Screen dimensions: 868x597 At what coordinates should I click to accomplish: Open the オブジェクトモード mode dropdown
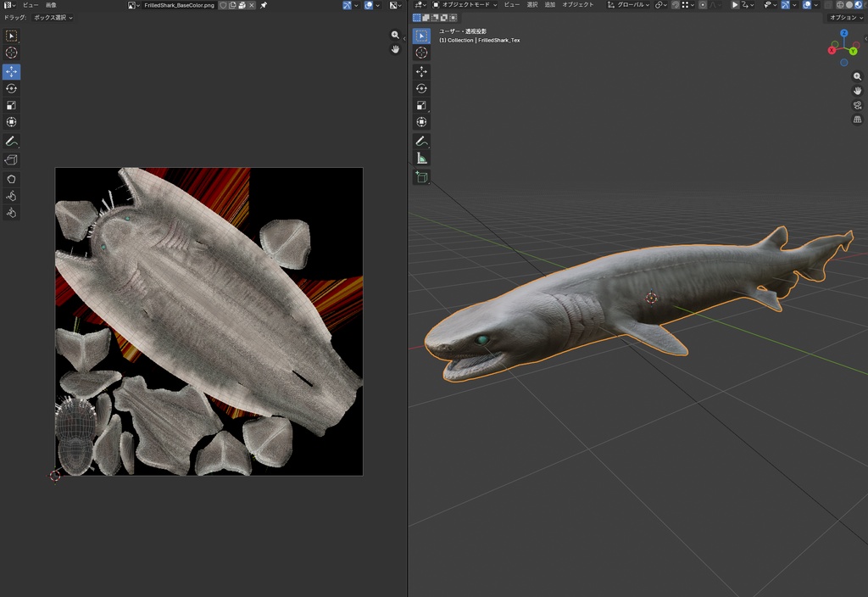(x=464, y=5)
